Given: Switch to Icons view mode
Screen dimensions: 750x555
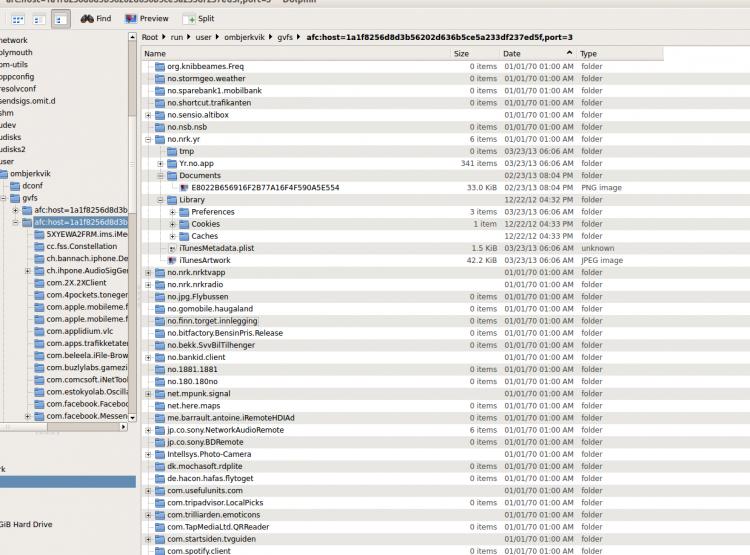Looking at the screenshot, I should pyautogui.click(x=18, y=20).
